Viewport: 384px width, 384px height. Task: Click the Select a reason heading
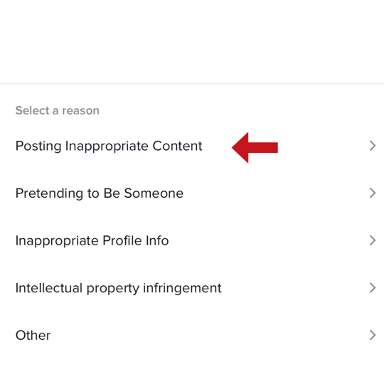(57, 110)
